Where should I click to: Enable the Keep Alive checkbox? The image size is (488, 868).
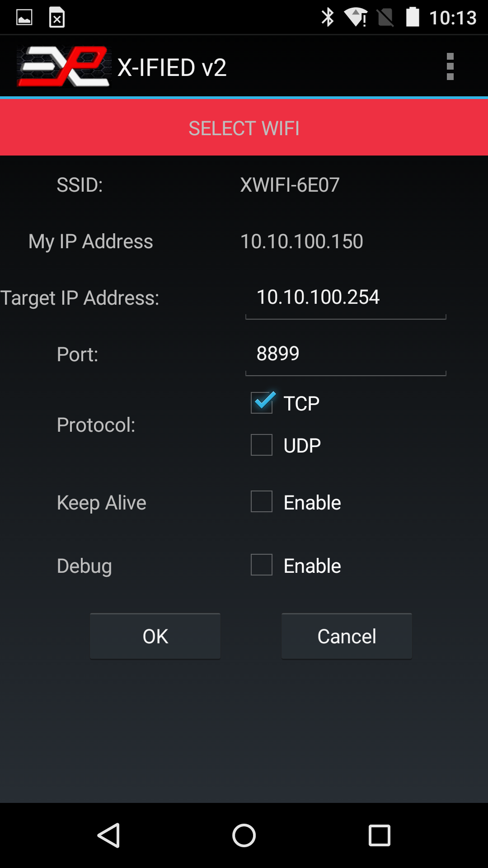tap(262, 502)
